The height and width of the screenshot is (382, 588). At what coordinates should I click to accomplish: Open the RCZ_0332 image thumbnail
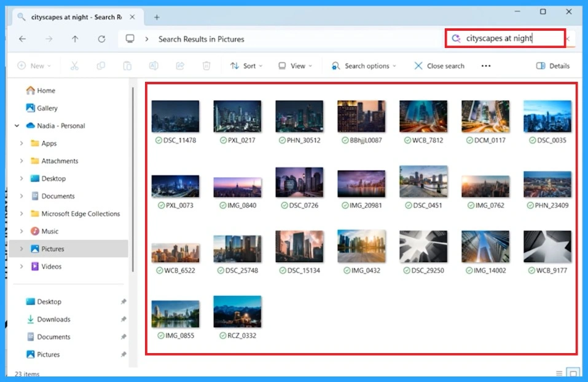(x=237, y=311)
